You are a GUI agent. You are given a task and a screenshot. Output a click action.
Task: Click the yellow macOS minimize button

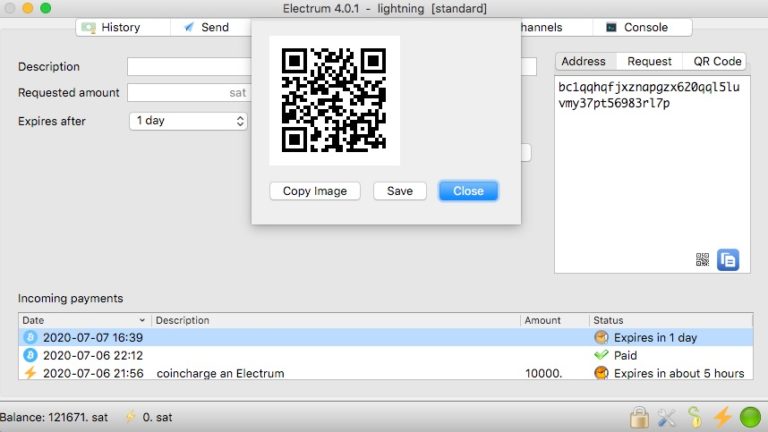click(28, 8)
